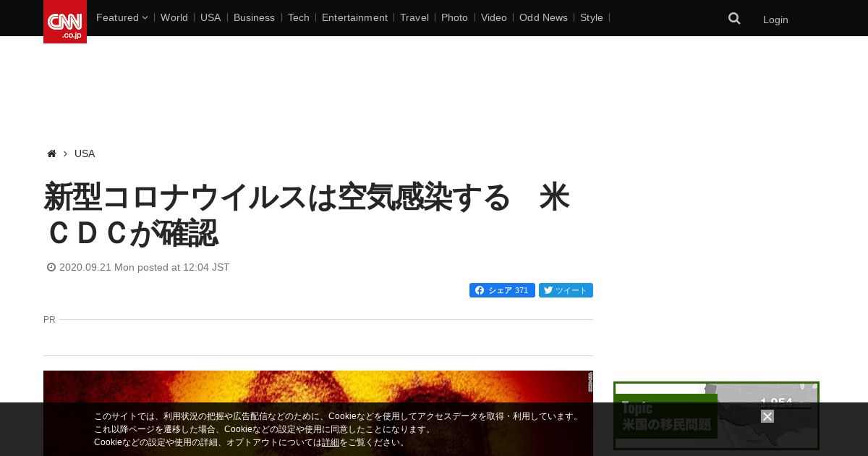This screenshot has height=456, width=868.
Task: Open the USA section in navigation bar
Action: (210, 17)
